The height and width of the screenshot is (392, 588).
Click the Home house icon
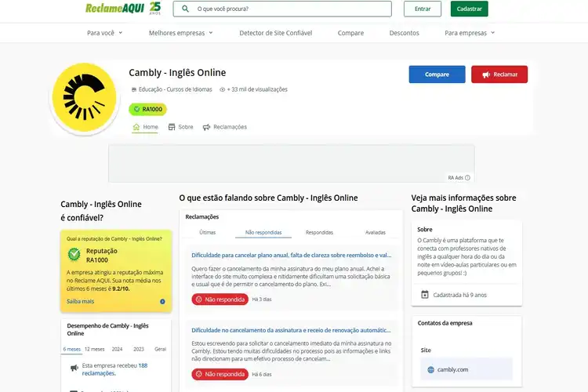136,127
